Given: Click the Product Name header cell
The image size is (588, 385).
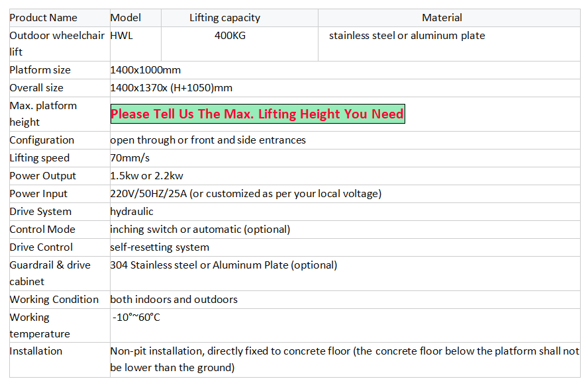Looking at the screenshot, I should coord(44,18).
